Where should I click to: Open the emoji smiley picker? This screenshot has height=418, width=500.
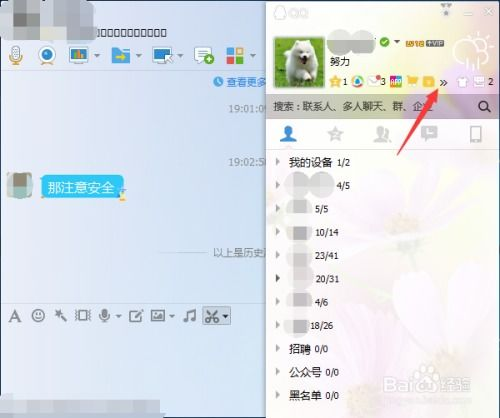click(x=38, y=315)
